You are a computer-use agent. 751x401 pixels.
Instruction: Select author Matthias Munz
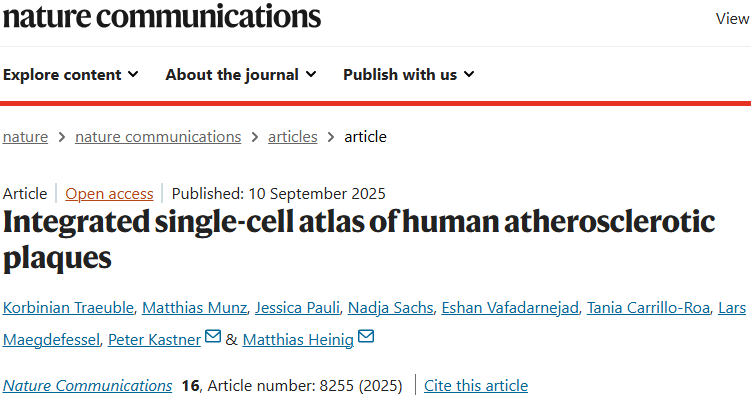[x=195, y=307]
